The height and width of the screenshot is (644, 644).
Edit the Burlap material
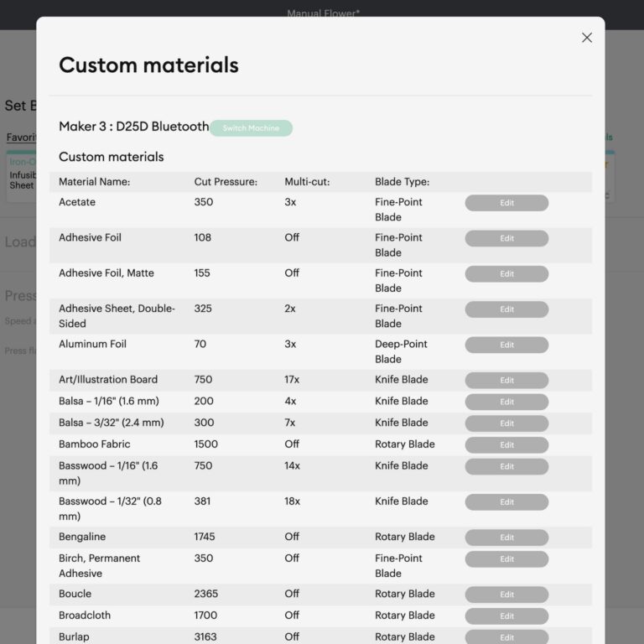pyautogui.click(x=506, y=637)
